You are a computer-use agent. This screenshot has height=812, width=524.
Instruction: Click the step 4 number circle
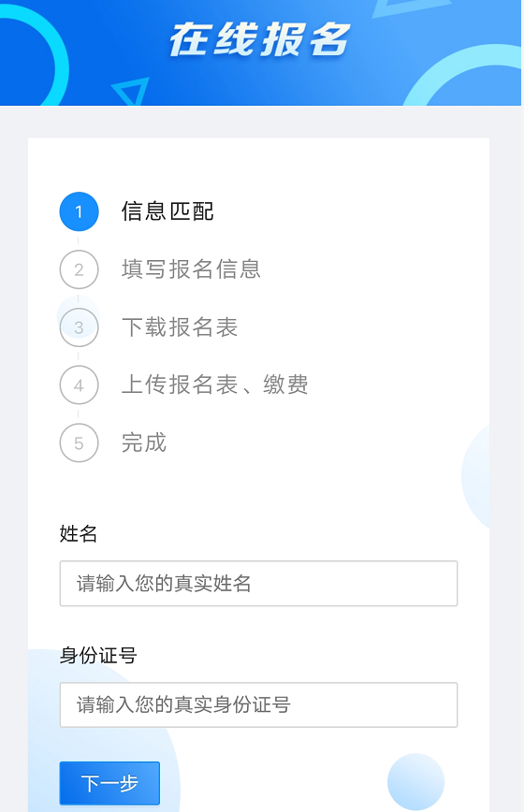pyautogui.click(x=79, y=385)
